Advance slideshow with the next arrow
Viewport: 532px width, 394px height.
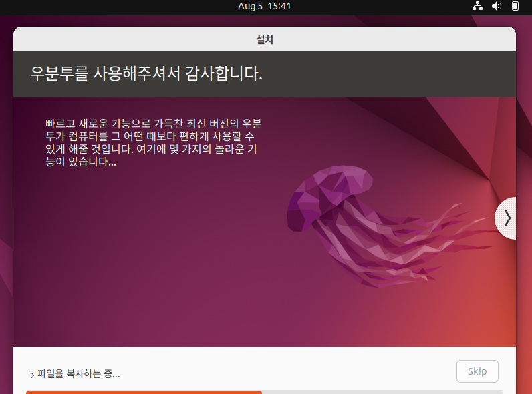pyautogui.click(x=506, y=218)
